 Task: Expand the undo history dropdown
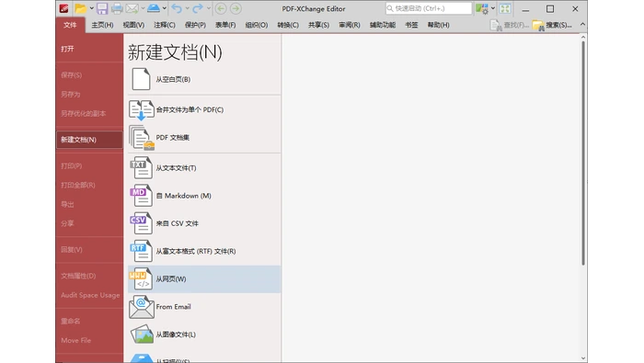point(188,8)
